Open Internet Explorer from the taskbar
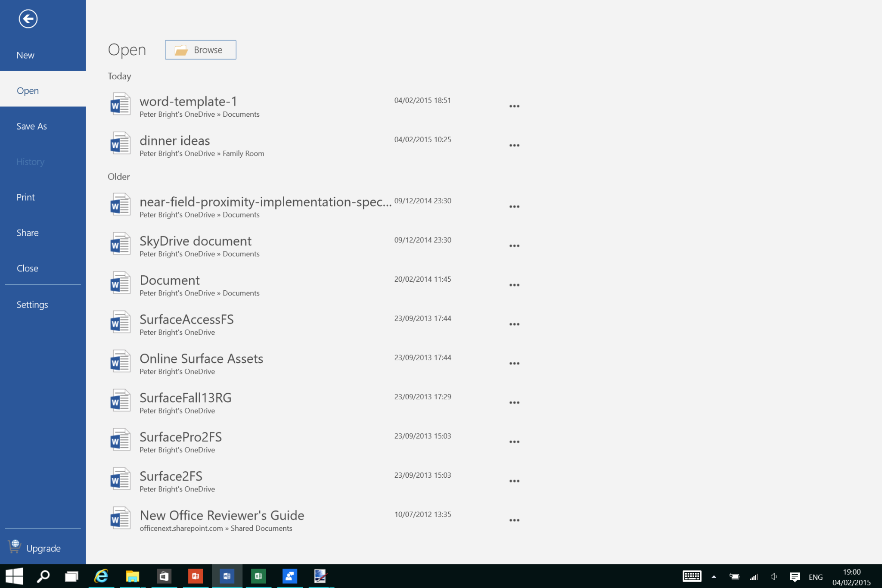 click(101, 576)
